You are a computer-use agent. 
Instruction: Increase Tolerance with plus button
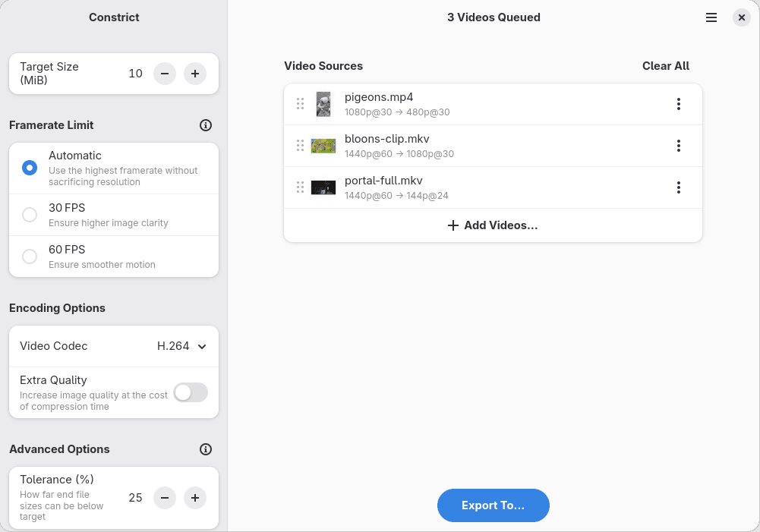click(x=195, y=498)
